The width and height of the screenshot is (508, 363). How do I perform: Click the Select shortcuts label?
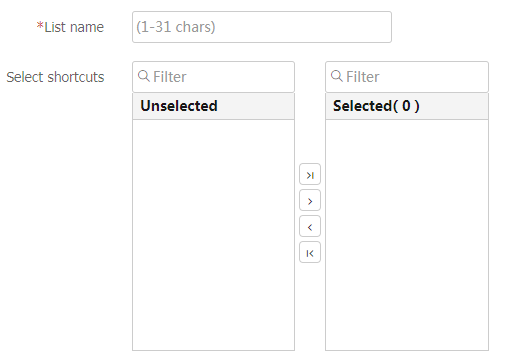point(55,77)
